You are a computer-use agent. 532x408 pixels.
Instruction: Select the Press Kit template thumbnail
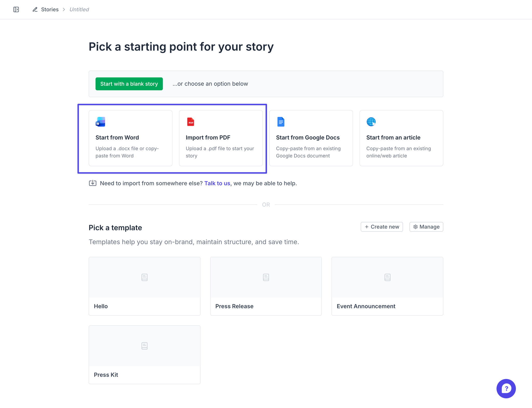144,346
